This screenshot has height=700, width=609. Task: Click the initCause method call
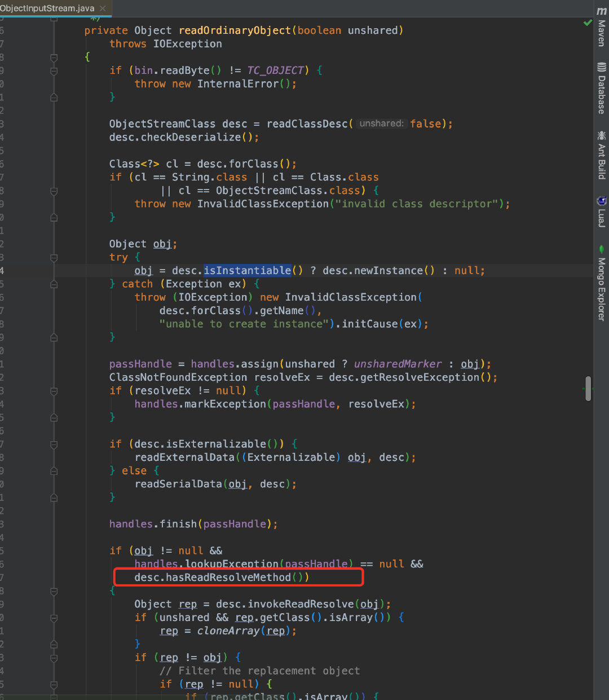370,324
